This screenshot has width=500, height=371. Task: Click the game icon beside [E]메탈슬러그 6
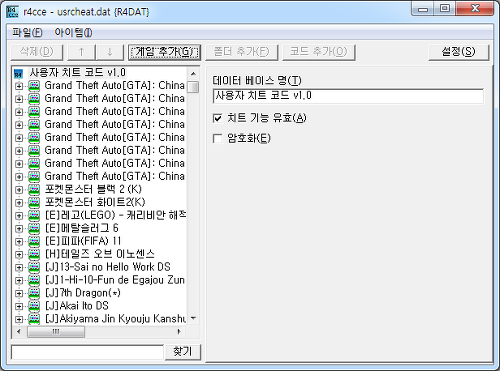[34, 228]
